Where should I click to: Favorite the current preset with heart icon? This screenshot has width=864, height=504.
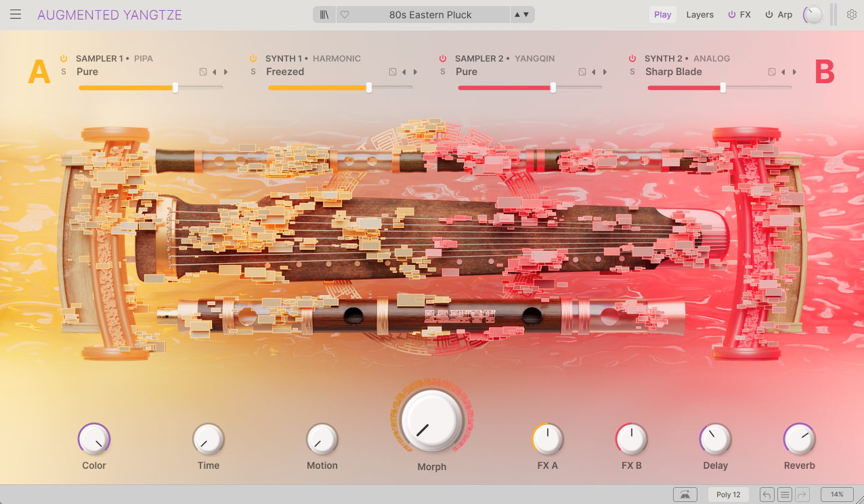[x=345, y=15]
